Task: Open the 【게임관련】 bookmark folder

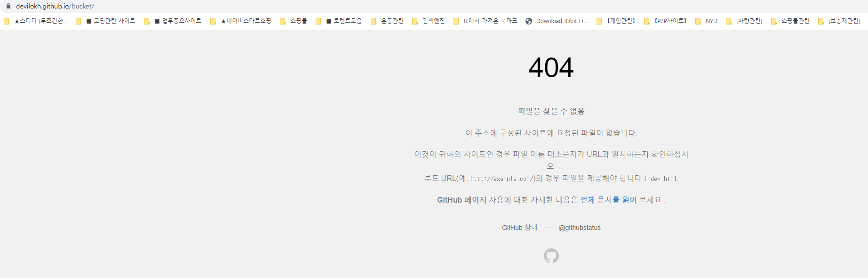Action: (x=616, y=21)
